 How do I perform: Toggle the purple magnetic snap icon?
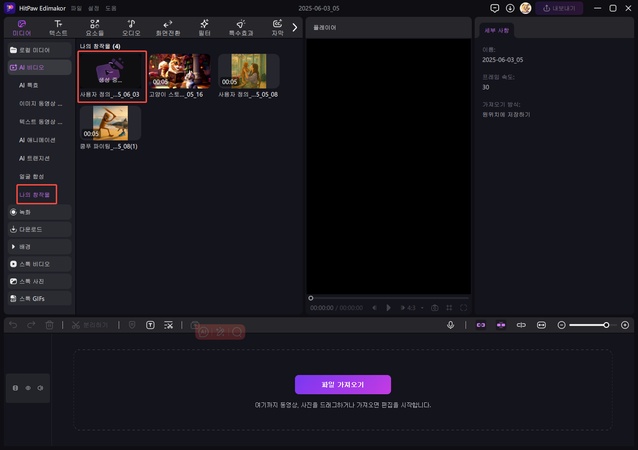501,325
